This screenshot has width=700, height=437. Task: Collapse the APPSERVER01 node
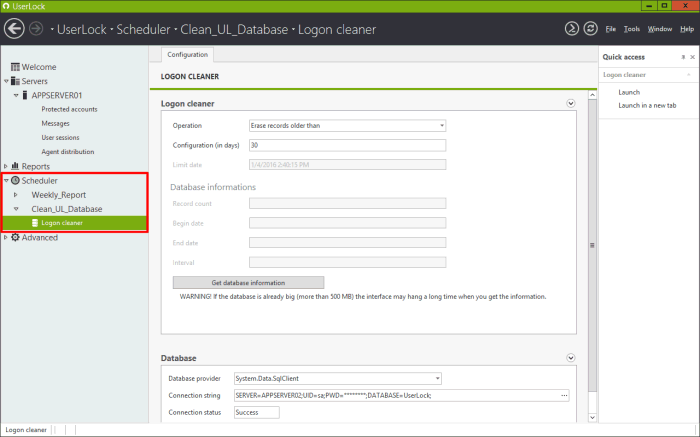(x=16, y=95)
